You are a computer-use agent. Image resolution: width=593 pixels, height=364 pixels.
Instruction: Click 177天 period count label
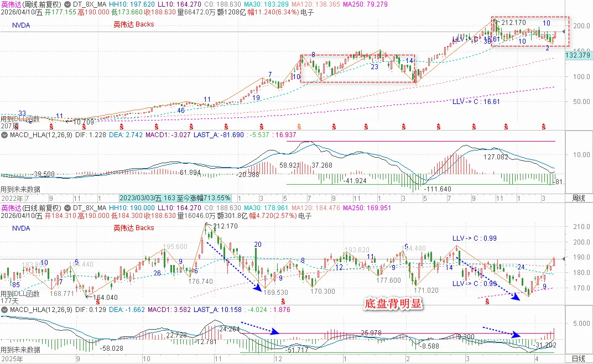pos(9,301)
